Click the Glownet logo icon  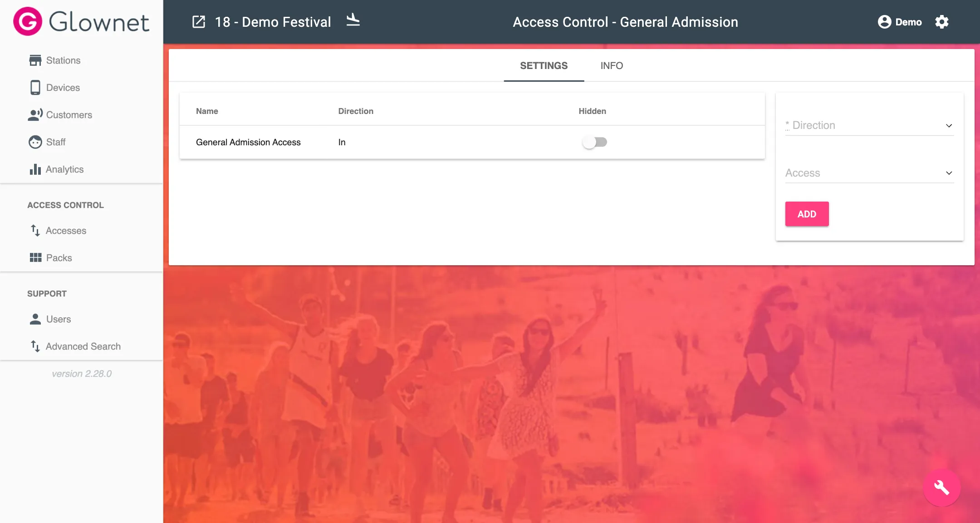pyautogui.click(x=28, y=21)
